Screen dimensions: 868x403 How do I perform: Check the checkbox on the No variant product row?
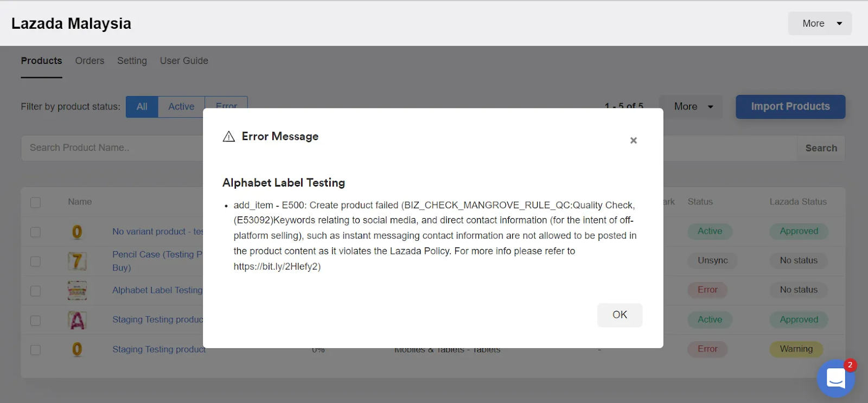tap(35, 232)
